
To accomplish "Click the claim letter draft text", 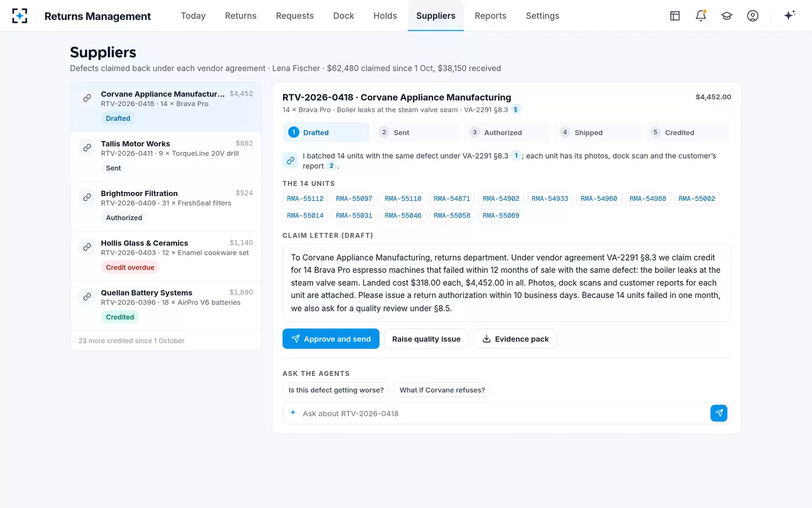I will coord(506,283).
